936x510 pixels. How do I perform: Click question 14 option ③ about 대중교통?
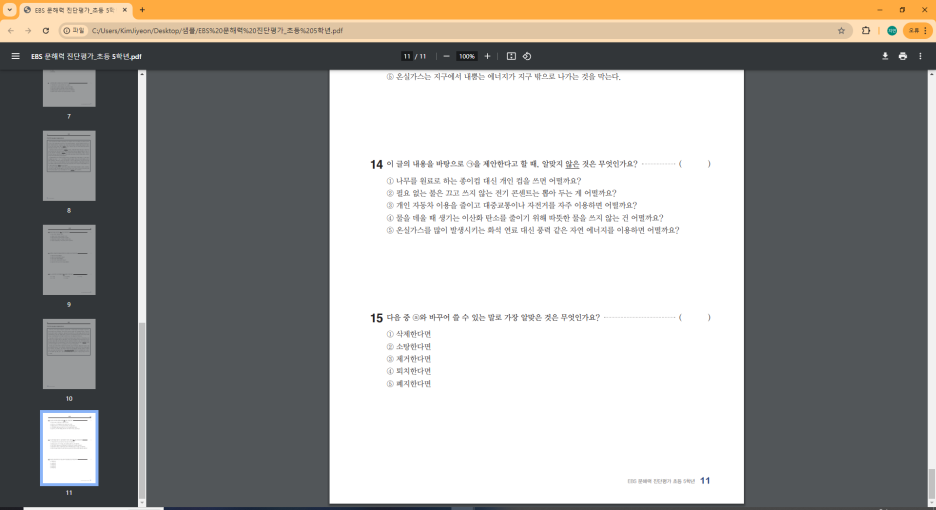tap(512, 205)
